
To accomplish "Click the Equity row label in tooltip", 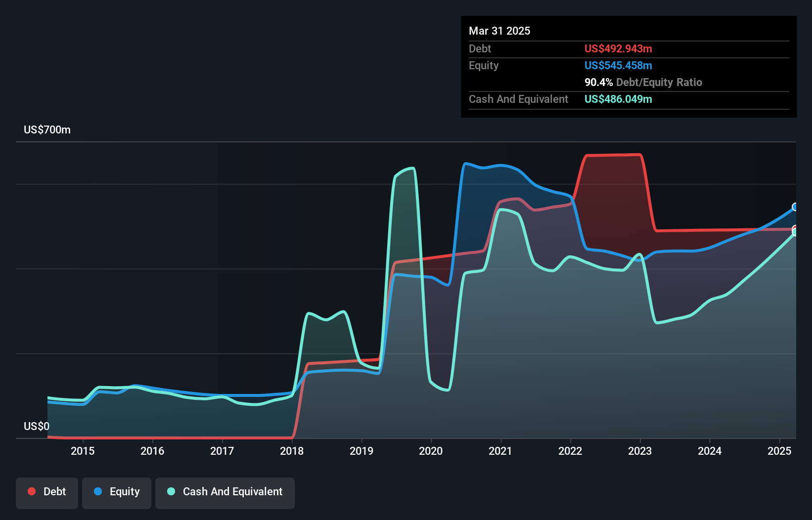I will point(484,66).
